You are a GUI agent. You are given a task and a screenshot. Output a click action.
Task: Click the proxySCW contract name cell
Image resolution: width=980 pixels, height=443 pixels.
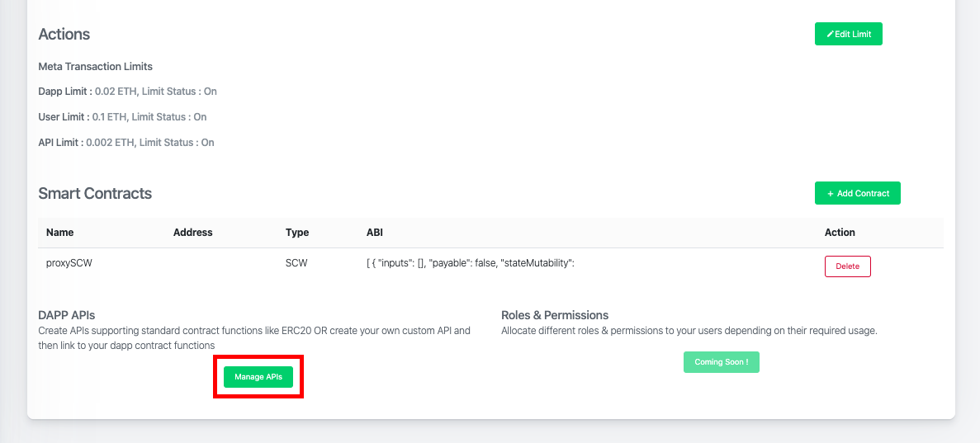[x=69, y=264]
